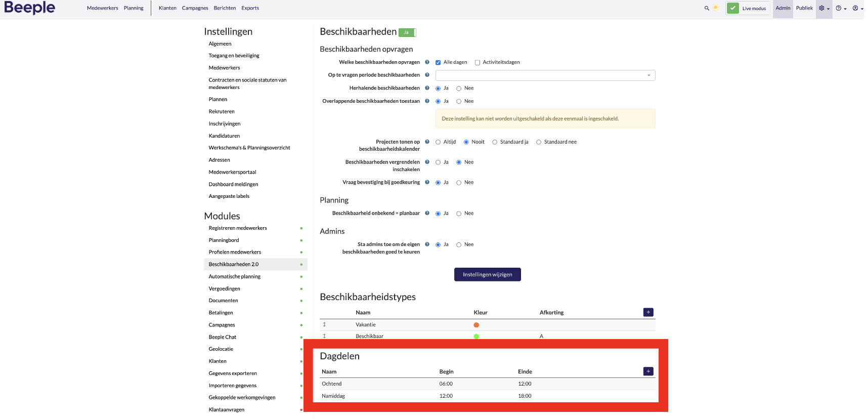Open the Exports menu

[x=250, y=8]
